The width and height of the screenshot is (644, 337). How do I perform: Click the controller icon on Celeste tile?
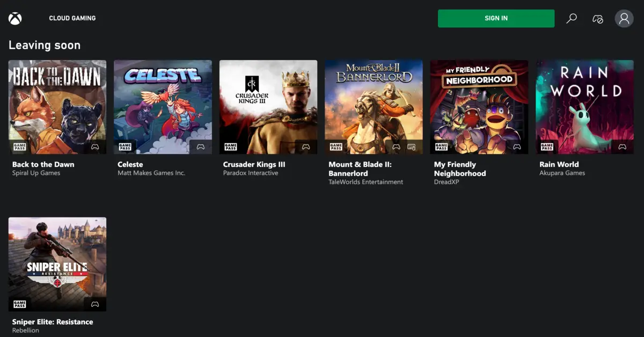(201, 147)
